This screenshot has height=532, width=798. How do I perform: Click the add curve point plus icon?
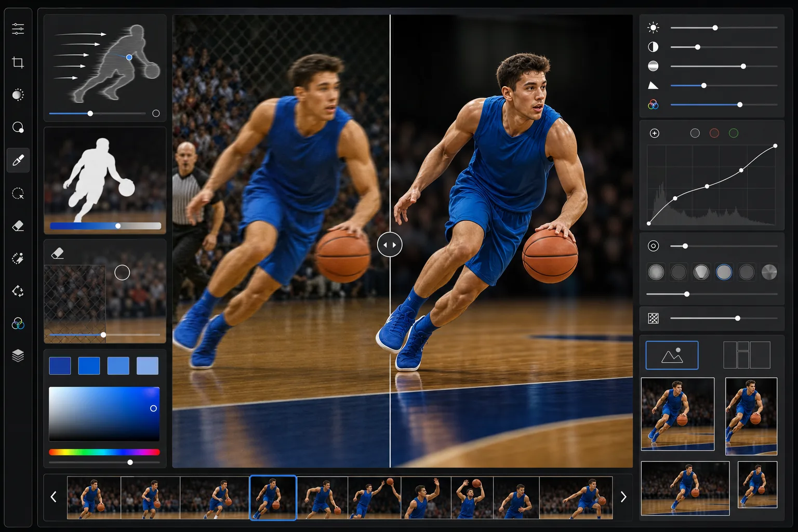point(655,134)
